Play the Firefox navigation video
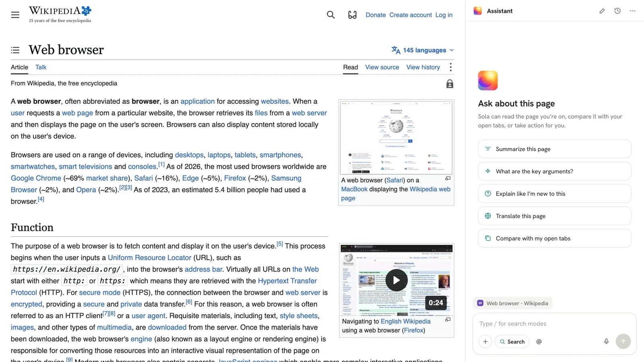The width and height of the screenshot is (644, 362). [396, 280]
